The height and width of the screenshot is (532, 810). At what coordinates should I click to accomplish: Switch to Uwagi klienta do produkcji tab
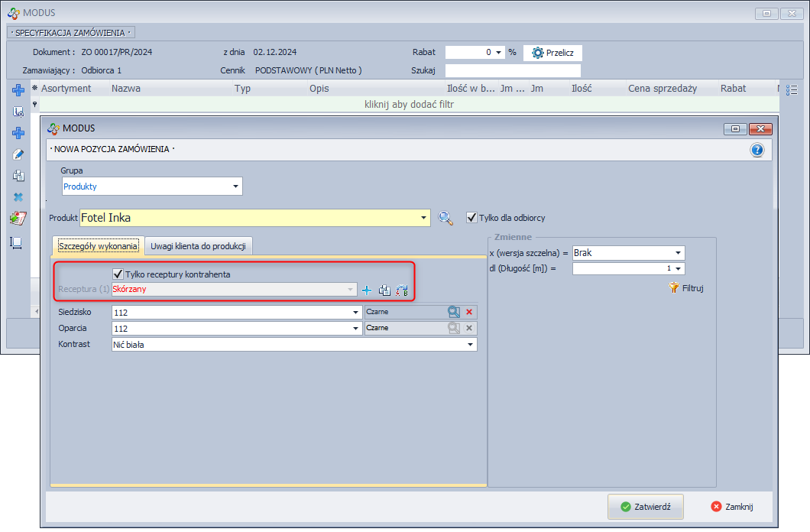[x=198, y=246]
